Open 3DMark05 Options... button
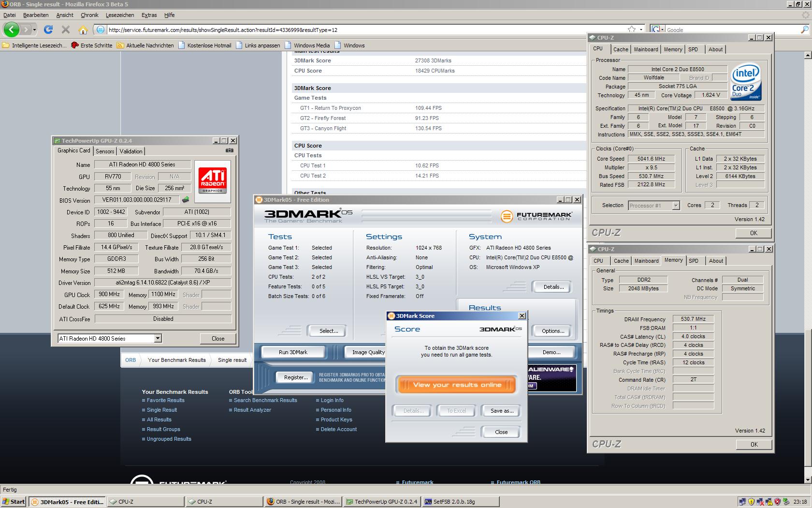This screenshot has width=812, height=508. coord(553,331)
